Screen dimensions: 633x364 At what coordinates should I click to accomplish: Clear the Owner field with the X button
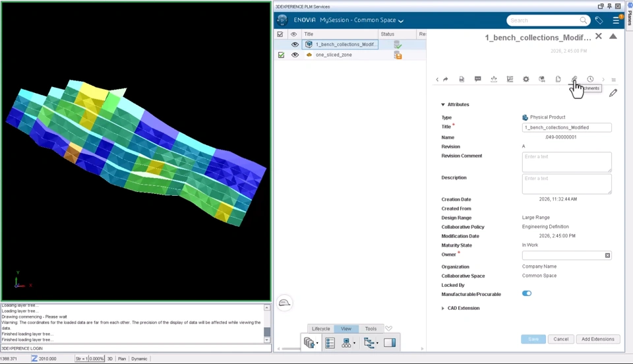click(x=607, y=255)
